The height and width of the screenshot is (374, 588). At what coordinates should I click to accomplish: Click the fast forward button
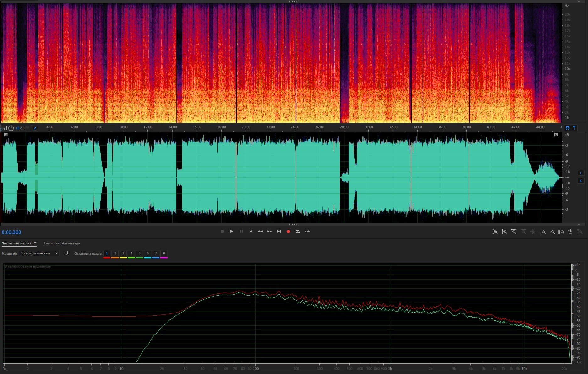[x=269, y=232]
